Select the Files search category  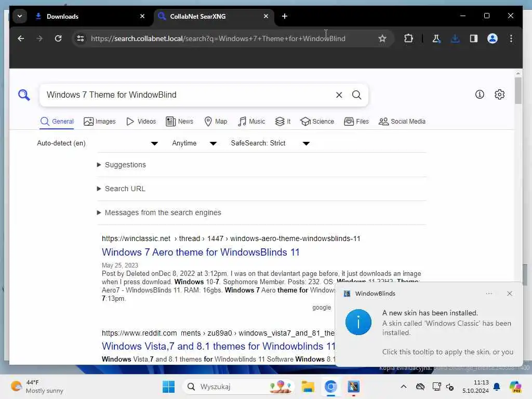[356, 122]
